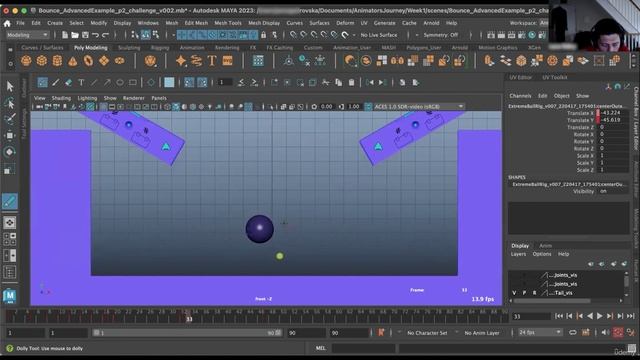The height and width of the screenshot is (360, 640).
Task: Open the Workspace dropdown
Action: pyautogui.click(x=544, y=23)
